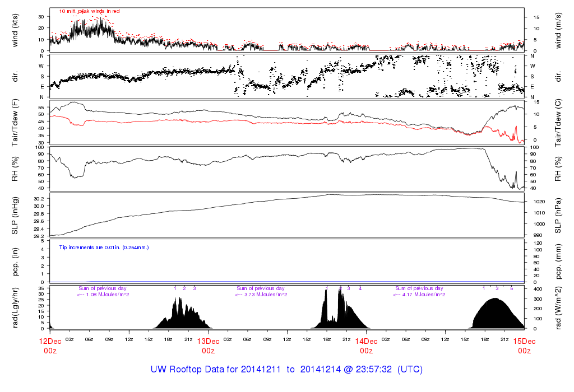This screenshot has height=392, width=574.
Task: Click the UW Rooftop Data title text
Action: pos(286,370)
